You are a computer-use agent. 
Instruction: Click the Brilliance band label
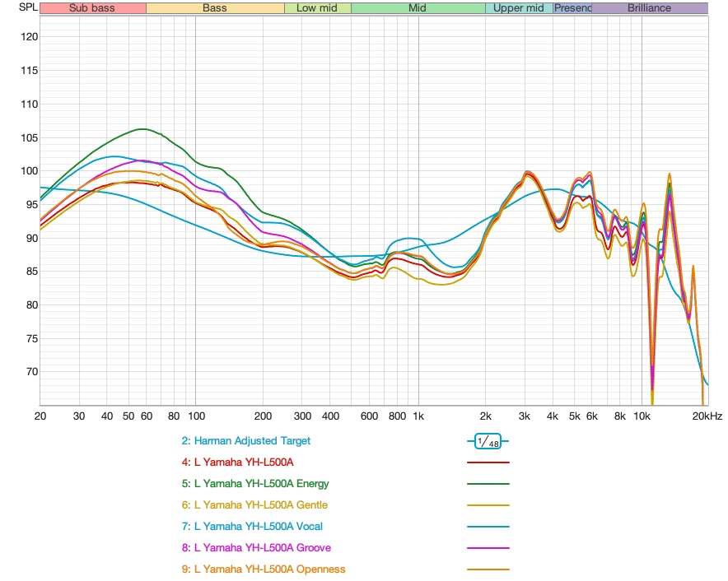click(649, 8)
